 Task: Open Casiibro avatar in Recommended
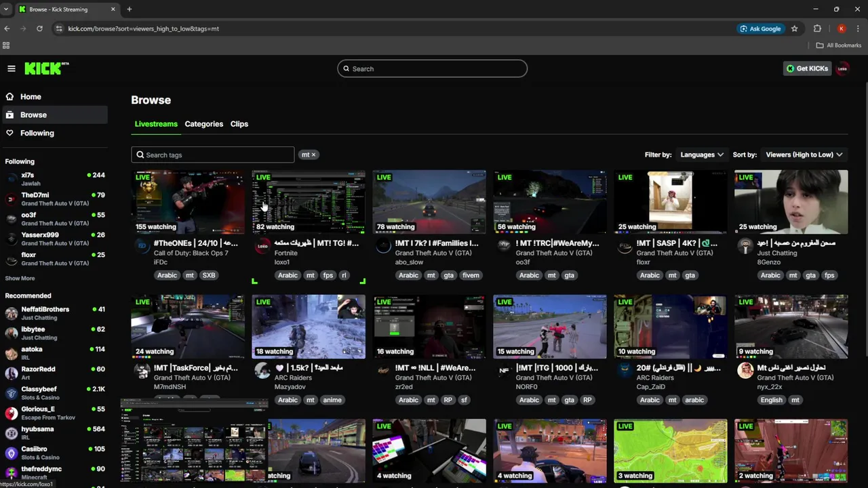point(11,453)
